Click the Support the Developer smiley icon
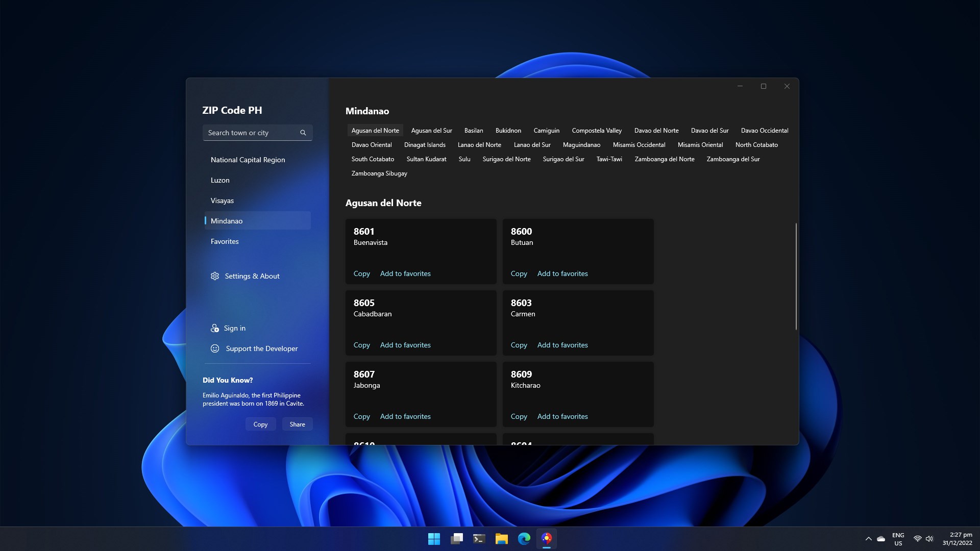The image size is (980, 551). [215, 348]
